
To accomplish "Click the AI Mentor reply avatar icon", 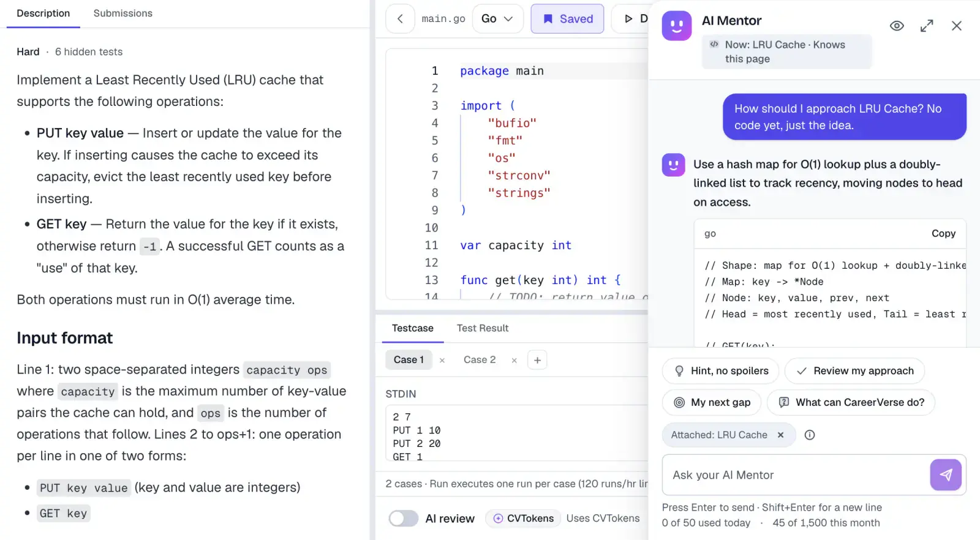I will coord(673,165).
